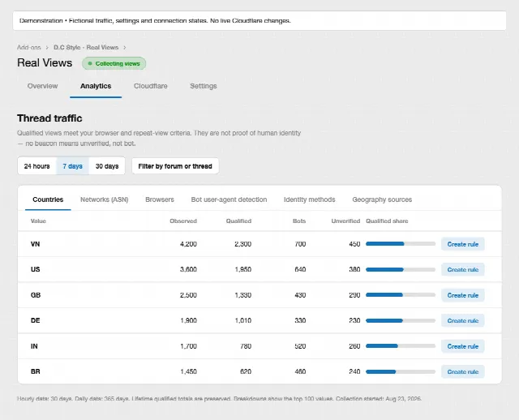Click the Observed column header

(183, 221)
